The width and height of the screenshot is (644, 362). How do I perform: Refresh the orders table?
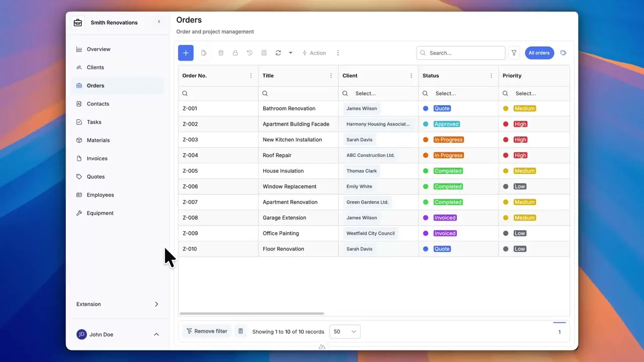(x=278, y=53)
